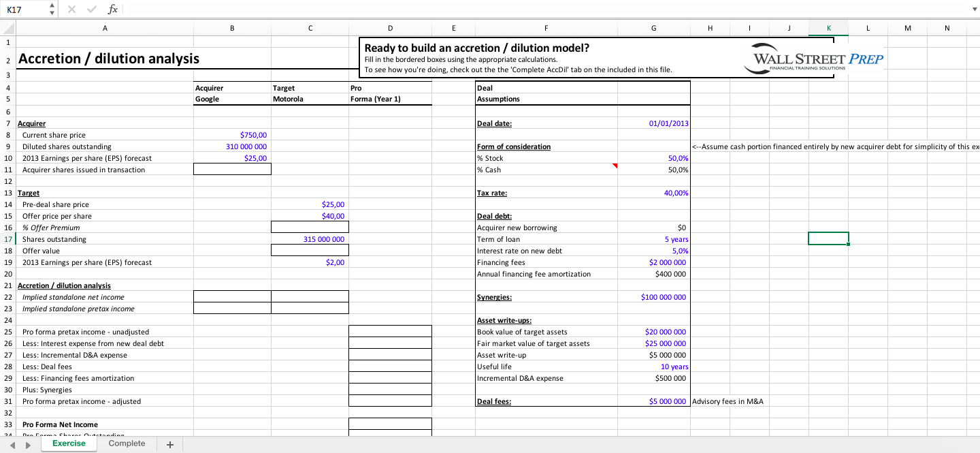Select row 8 header
This screenshot has width=980, height=453.
(8, 135)
